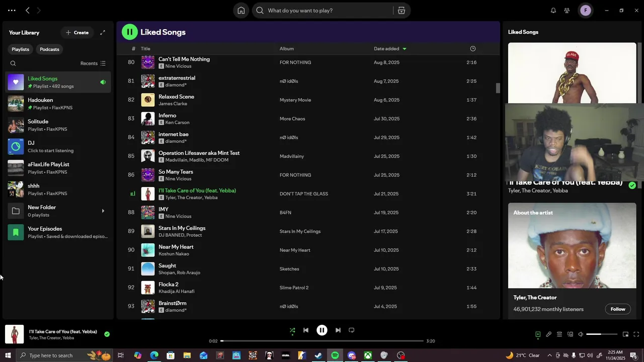Open the What's New notifications bell
This screenshot has width=644, height=362.
[x=553, y=11]
